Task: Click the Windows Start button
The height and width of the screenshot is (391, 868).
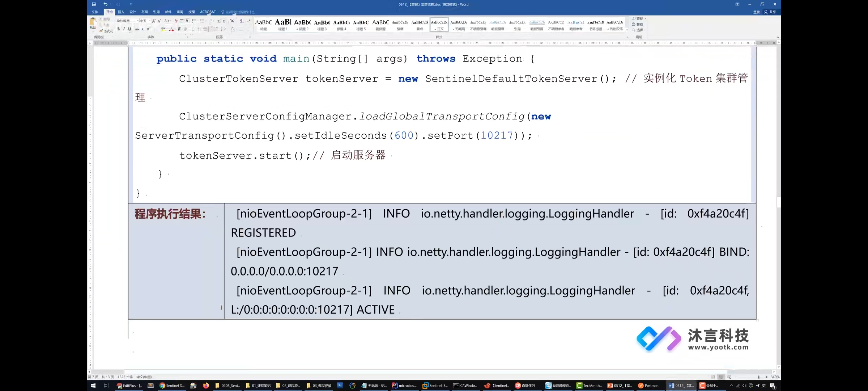Action: coord(93,386)
